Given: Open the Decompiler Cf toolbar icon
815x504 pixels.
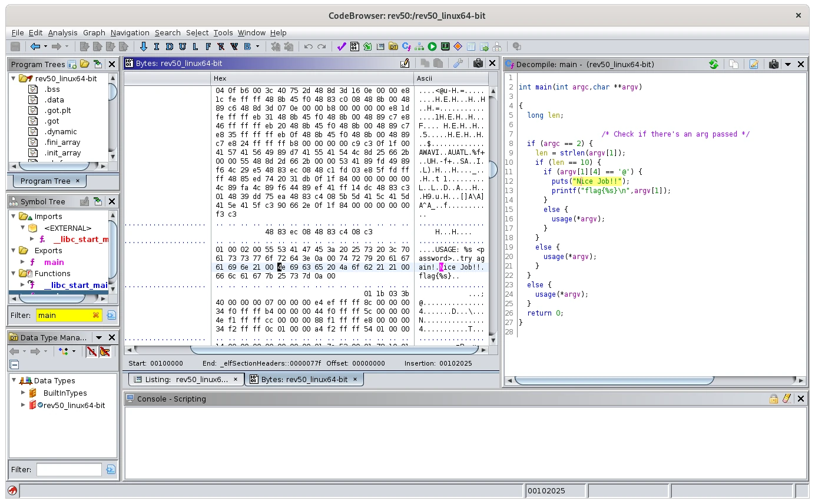Looking at the screenshot, I should (406, 47).
